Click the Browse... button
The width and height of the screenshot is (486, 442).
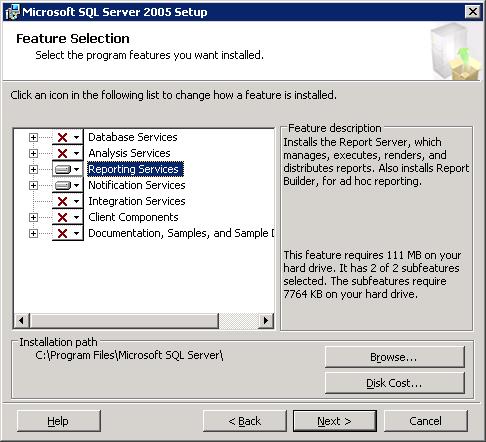[x=395, y=357]
